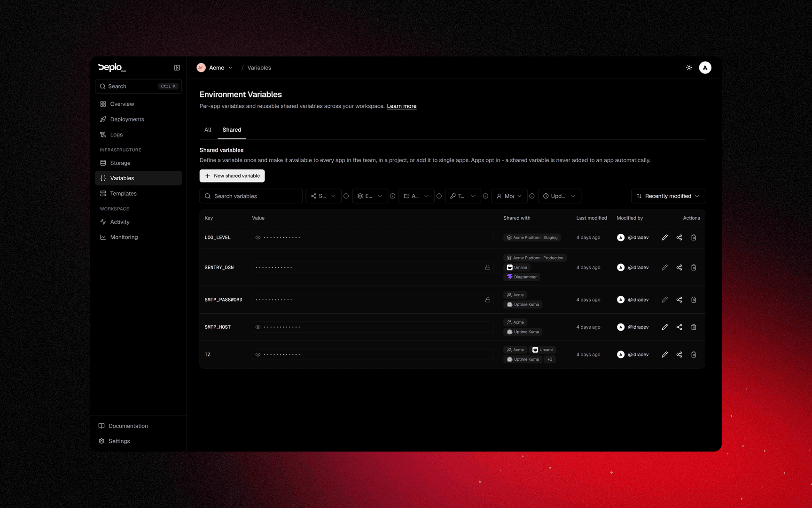Viewport: 812px width, 508px height.
Task: Open Monitoring in the sidebar
Action: click(x=138, y=237)
